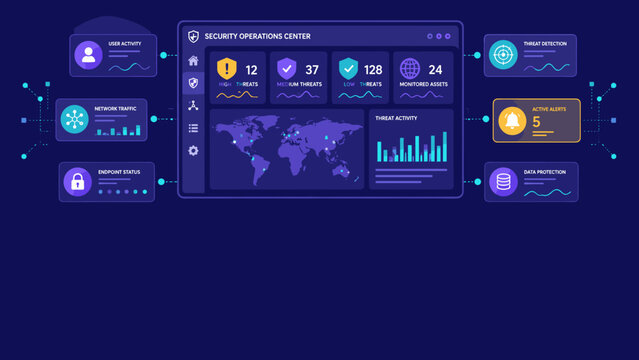Open the Threat Detection card

(530, 55)
